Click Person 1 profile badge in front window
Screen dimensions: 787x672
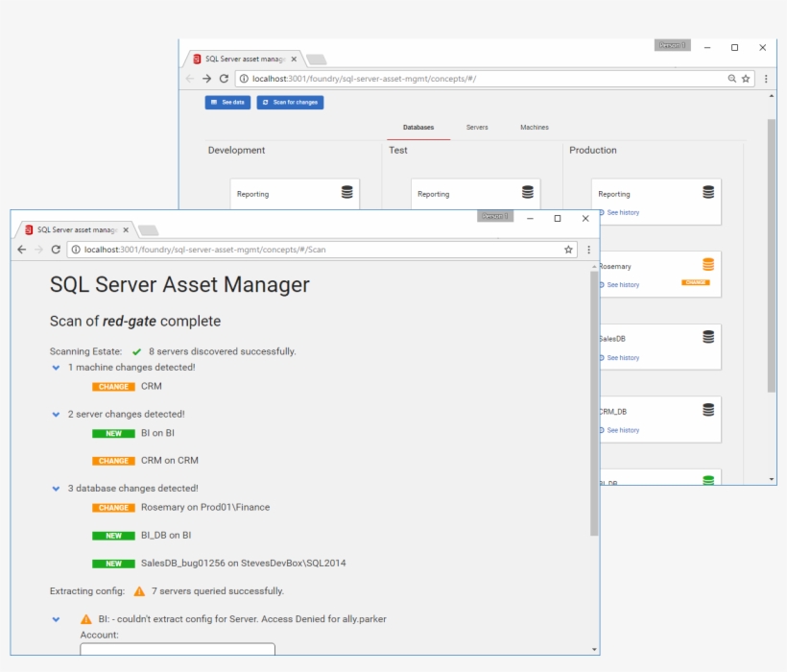click(x=495, y=216)
